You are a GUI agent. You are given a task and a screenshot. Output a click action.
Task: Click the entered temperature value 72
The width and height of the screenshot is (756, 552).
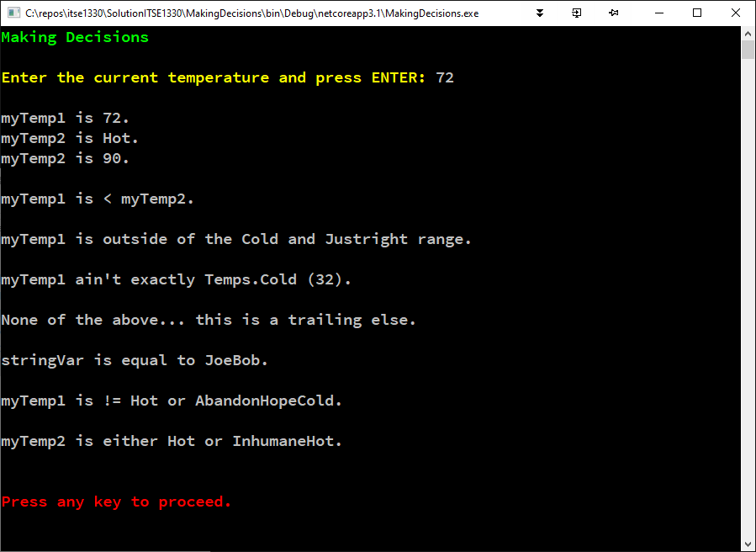click(445, 77)
